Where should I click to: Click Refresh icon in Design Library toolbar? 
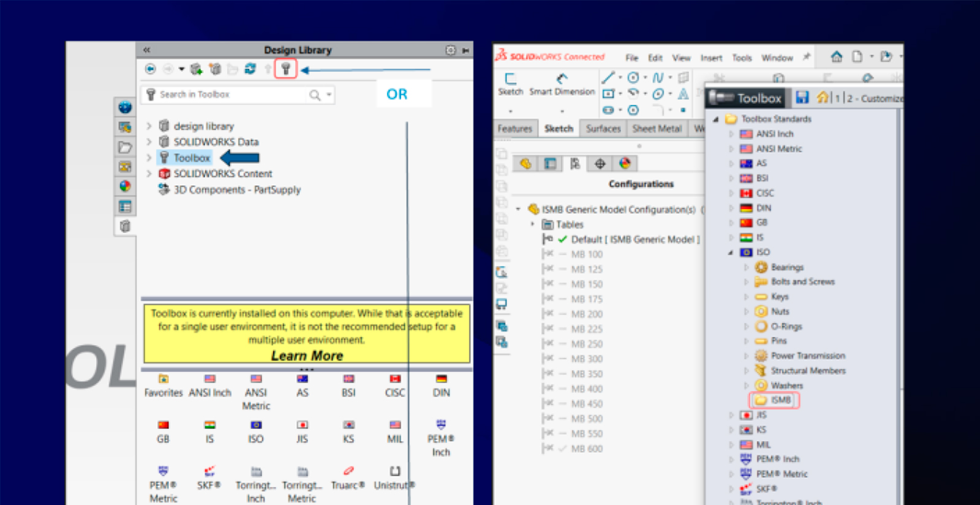tap(250, 69)
